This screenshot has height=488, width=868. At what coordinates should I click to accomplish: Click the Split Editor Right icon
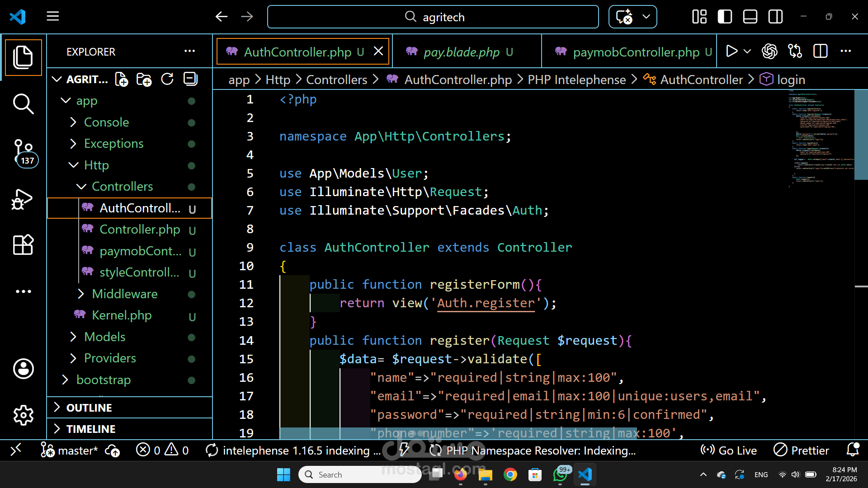point(820,52)
